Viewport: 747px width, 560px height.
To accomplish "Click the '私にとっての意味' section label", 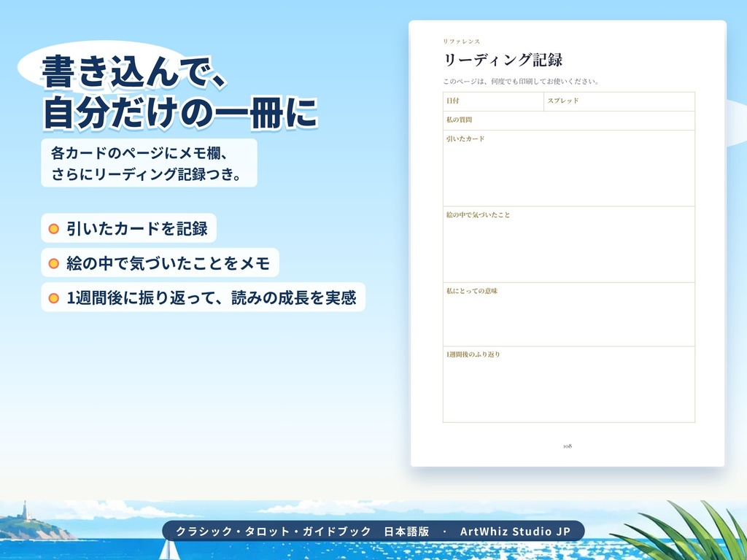I will pos(472,291).
